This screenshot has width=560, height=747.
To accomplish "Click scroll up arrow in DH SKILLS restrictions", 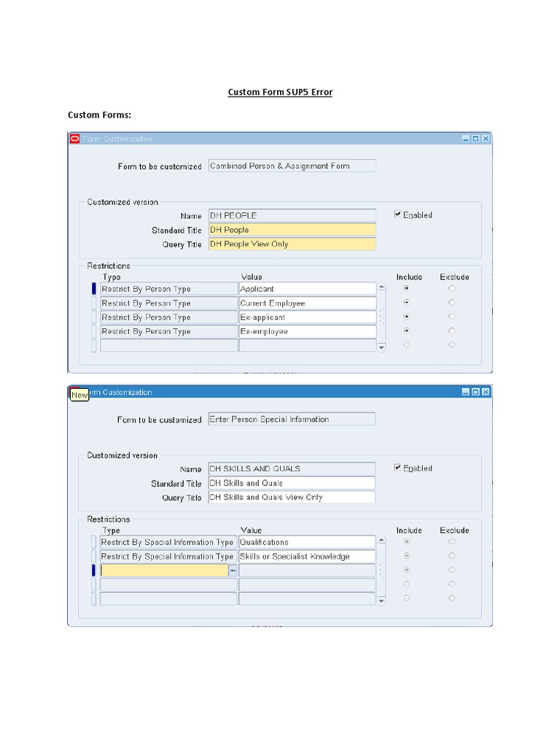I will click(x=381, y=541).
